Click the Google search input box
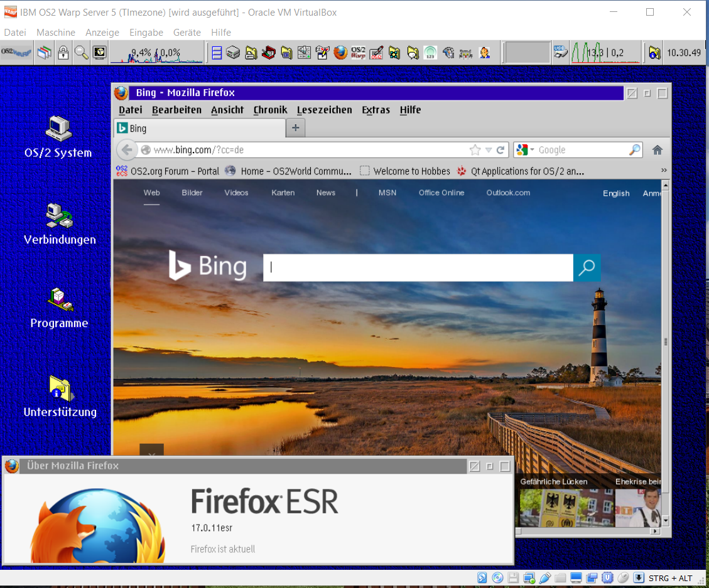Screen dimensions: 709x588 coord(582,150)
